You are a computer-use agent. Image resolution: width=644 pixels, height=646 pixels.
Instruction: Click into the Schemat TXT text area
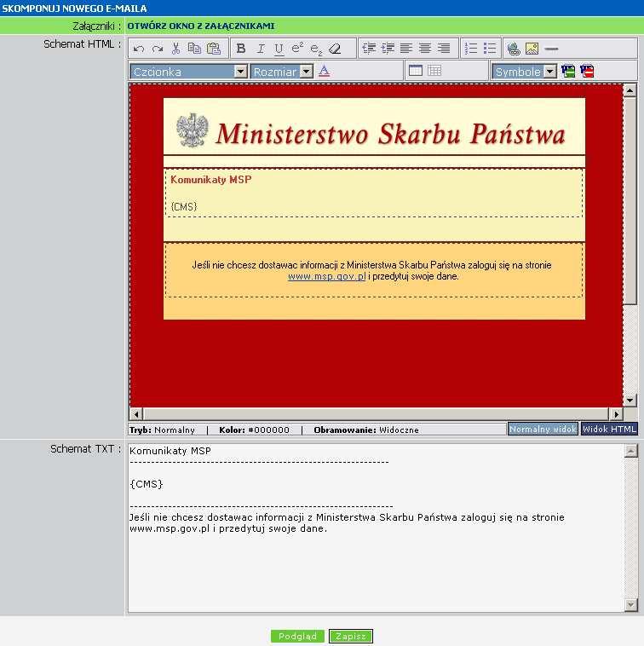click(376, 528)
